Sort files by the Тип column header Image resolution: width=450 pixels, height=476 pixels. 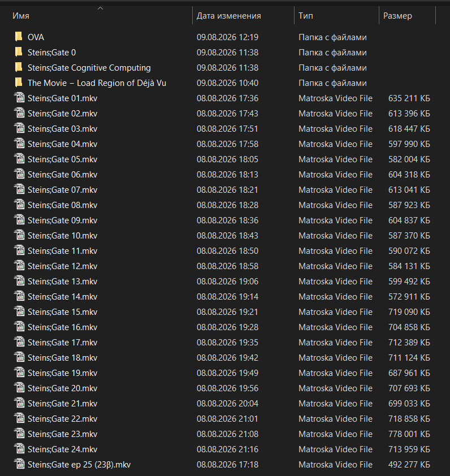[305, 16]
